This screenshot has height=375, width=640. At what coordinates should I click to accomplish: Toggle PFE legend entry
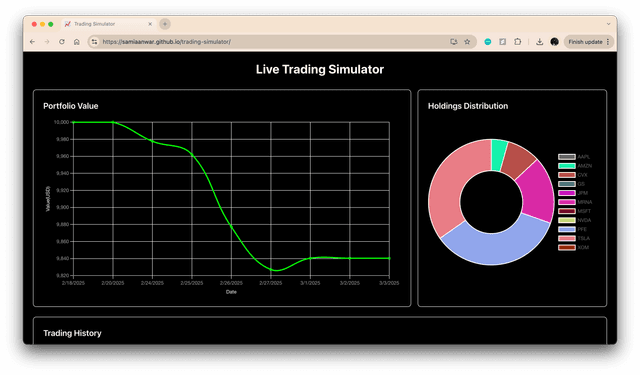[x=573, y=229]
